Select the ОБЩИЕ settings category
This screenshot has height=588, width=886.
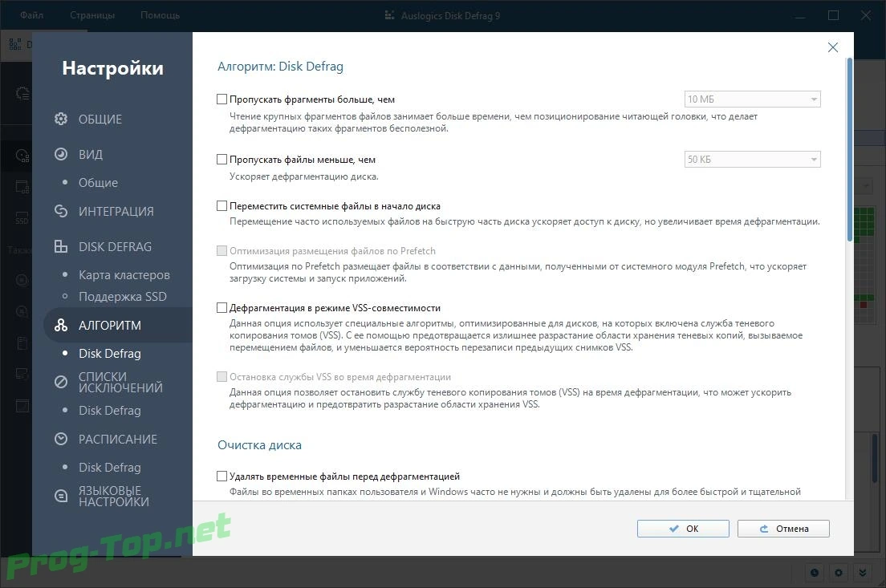click(x=100, y=120)
